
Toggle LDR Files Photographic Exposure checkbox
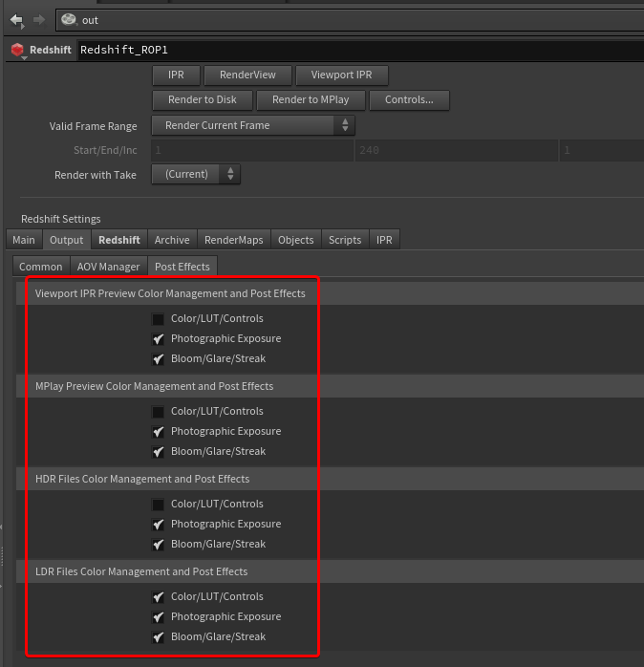pyautogui.click(x=158, y=616)
